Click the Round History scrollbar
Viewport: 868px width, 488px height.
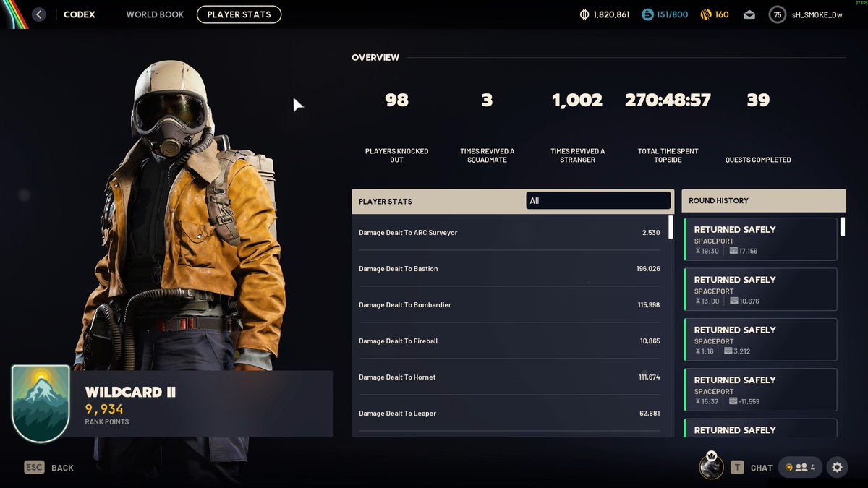coord(843,227)
